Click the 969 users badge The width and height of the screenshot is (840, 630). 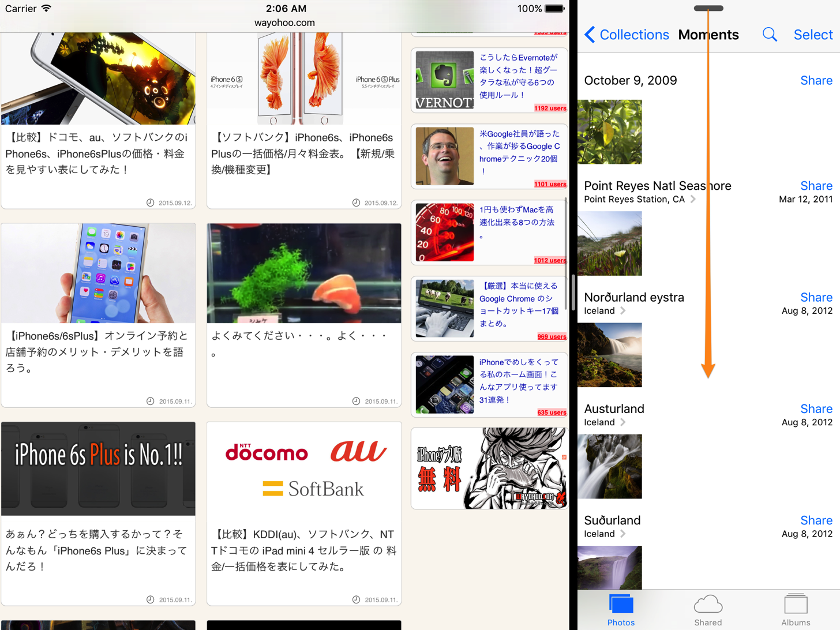pyautogui.click(x=552, y=336)
